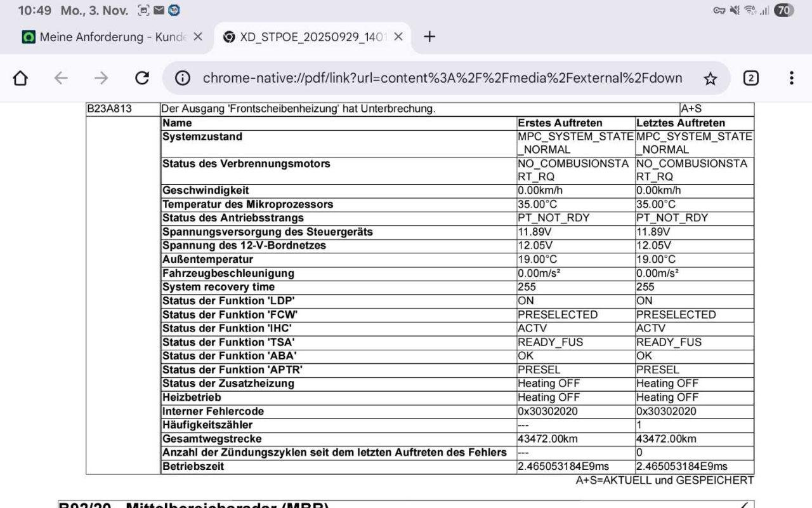Close the Meine Anforderung tab
Screen dimensions: 812x508
198,37
